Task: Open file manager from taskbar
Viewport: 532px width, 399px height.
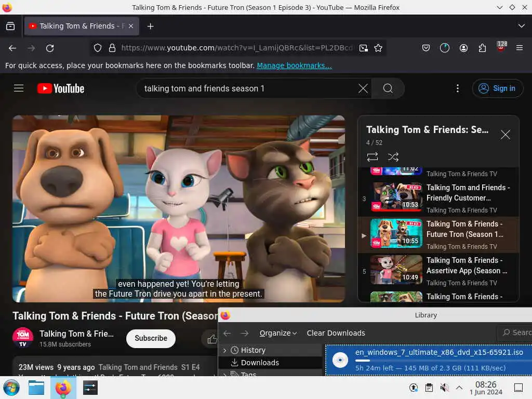Action: [x=36, y=388]
